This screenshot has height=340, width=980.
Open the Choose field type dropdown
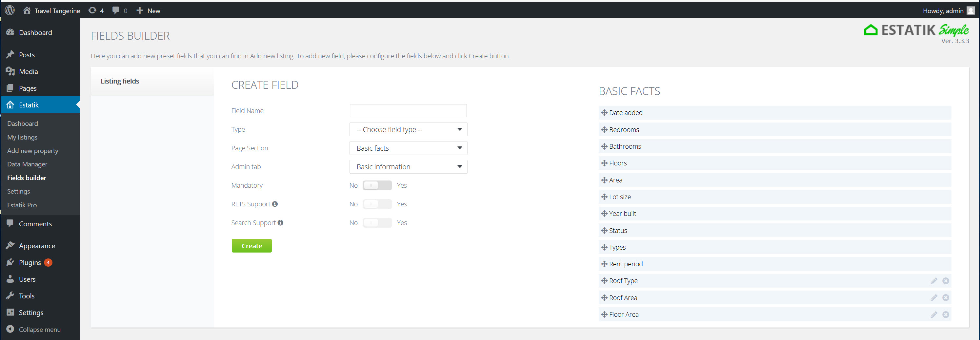[408, 129]
